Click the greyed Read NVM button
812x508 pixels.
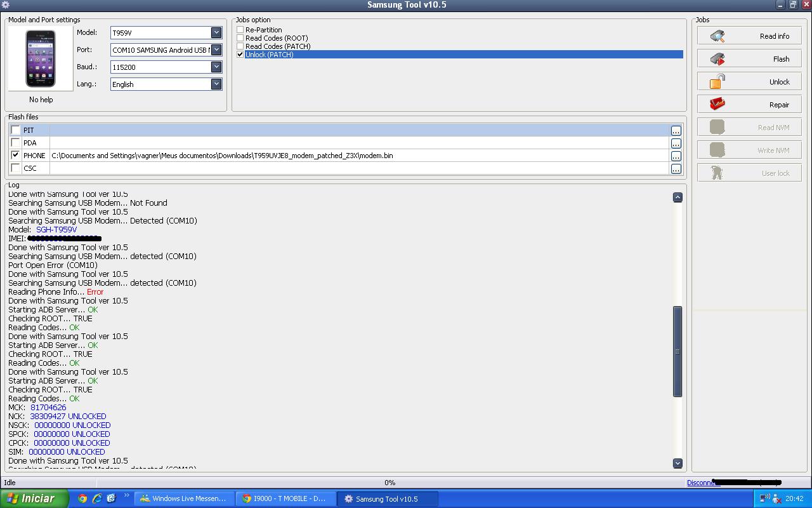(749, 128)
